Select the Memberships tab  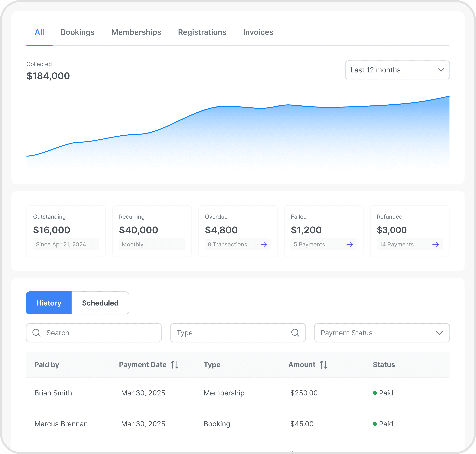pyautogui.click(x=136, y=32)
